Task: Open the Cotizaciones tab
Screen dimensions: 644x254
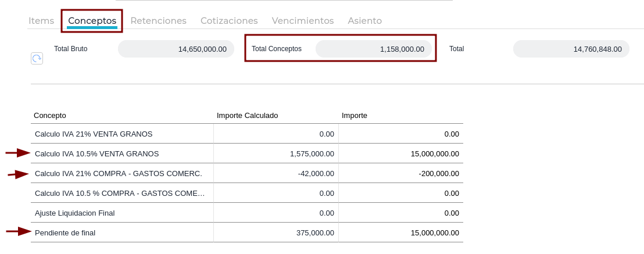Action: click(x=229, y=20)
